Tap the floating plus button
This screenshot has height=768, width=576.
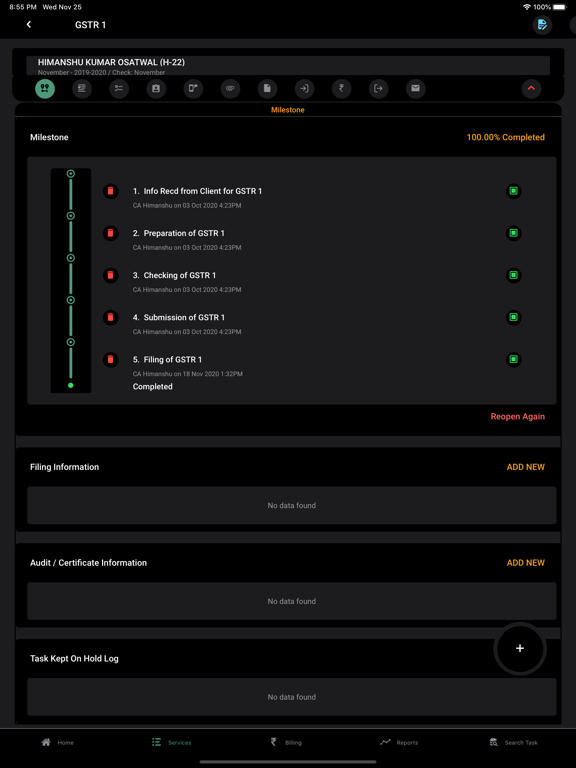click(520, 648)
